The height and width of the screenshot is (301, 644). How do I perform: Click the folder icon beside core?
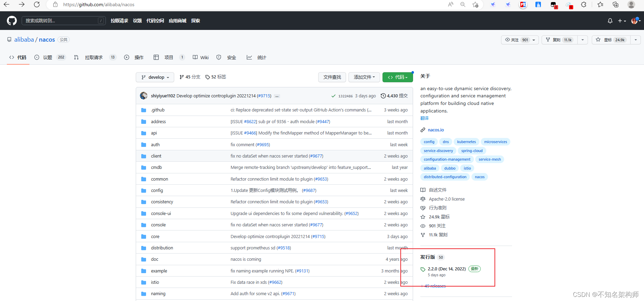(x=144, y=237)
